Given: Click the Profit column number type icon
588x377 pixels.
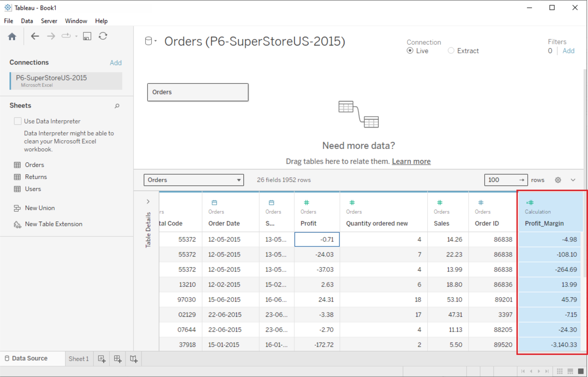Looking at the screenshot, I should click(306, 202).
